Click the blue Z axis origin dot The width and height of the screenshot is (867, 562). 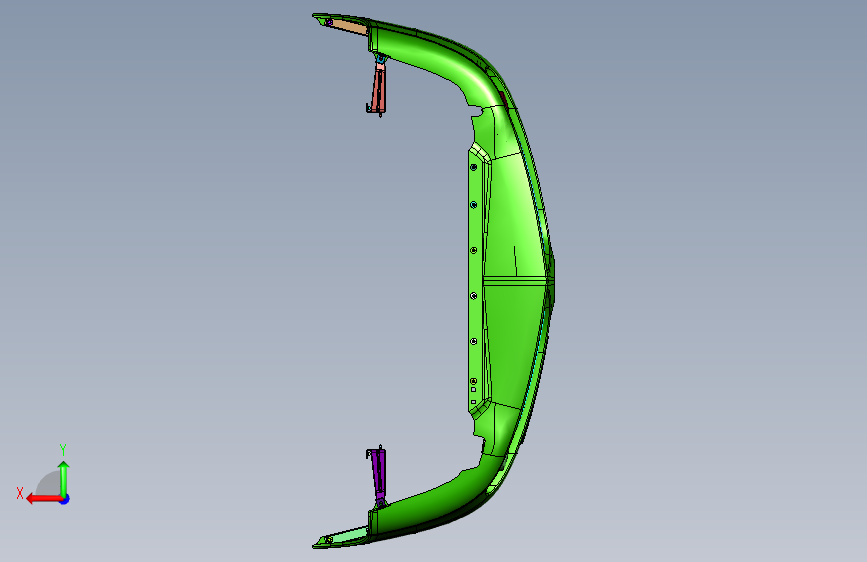[65, 499]
